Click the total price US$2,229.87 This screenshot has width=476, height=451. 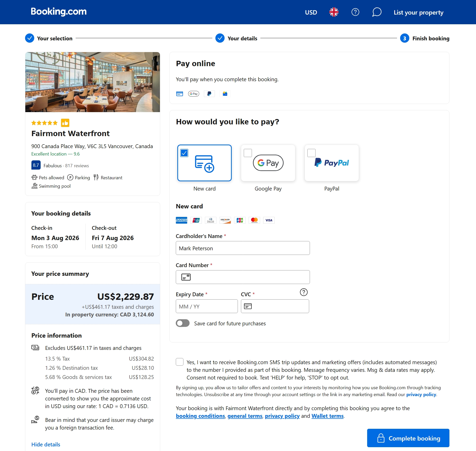tap(125, 296)
